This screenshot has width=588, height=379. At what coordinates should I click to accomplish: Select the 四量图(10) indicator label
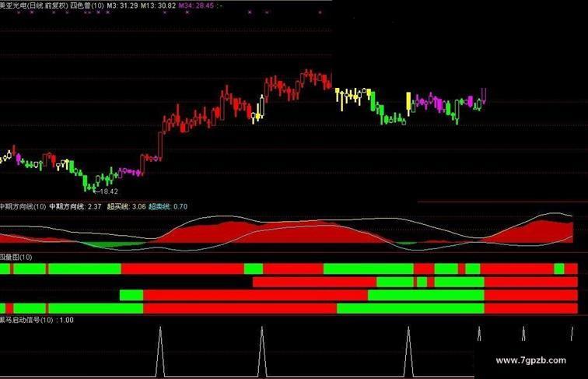click(x=16, y=257)
